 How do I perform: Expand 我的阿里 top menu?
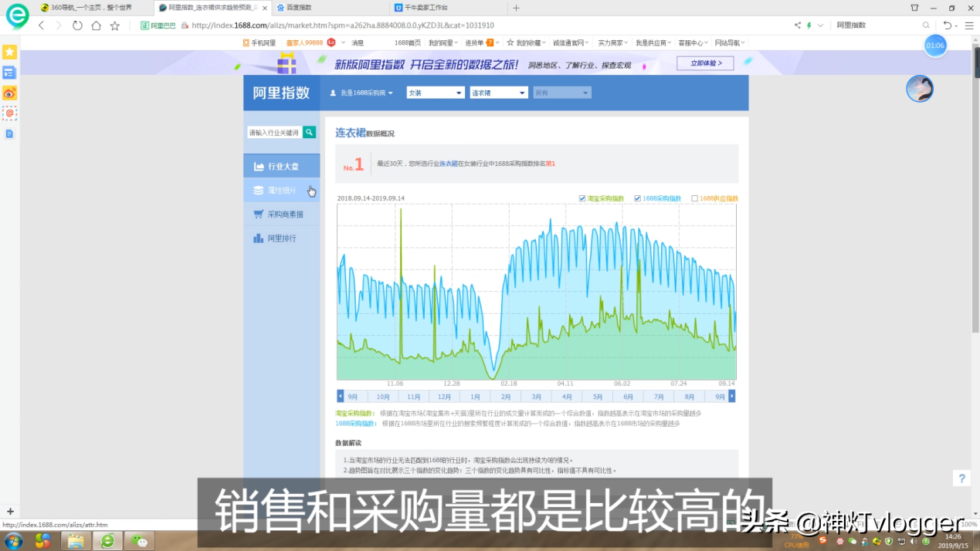[443, 43]
